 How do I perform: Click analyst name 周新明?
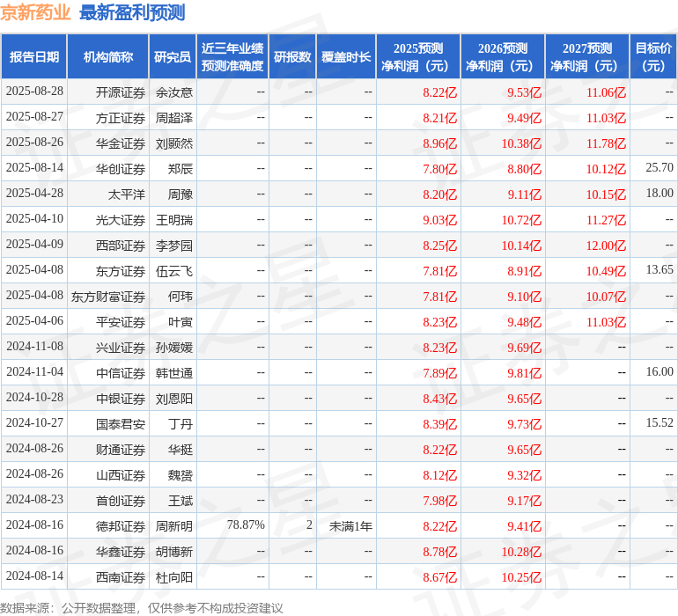174,526
